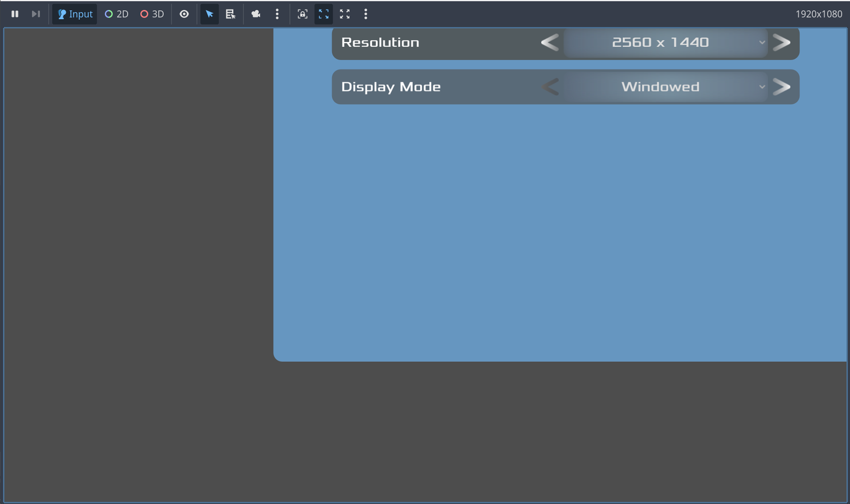850x504 pixels.
Task: Toggle the selection visibility eye icon
Action: click(184, 14)
